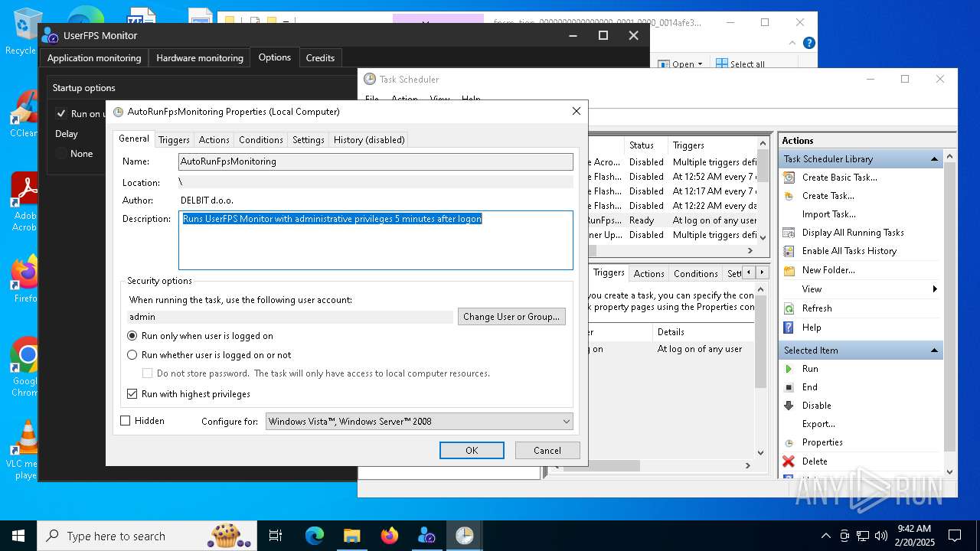Click Select all in Explorer ribbon
The width and height of the screenshot is (980, 551).
(740, 64)
